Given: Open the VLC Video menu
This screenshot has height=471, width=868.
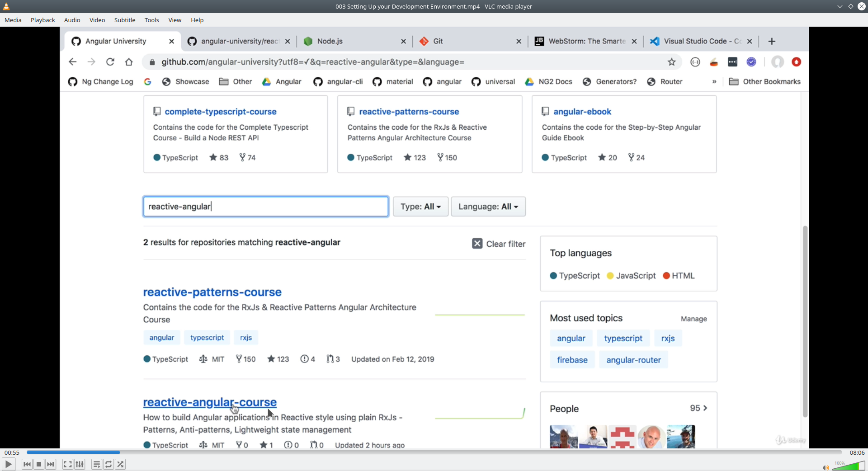Looking at the screenshot, I should click(97, 20).
